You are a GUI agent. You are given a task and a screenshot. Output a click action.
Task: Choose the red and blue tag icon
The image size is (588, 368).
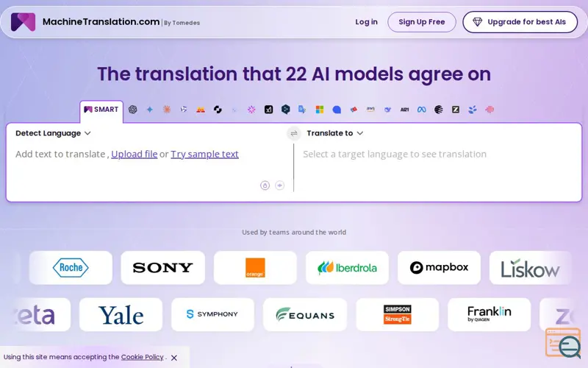coord(354,110)
